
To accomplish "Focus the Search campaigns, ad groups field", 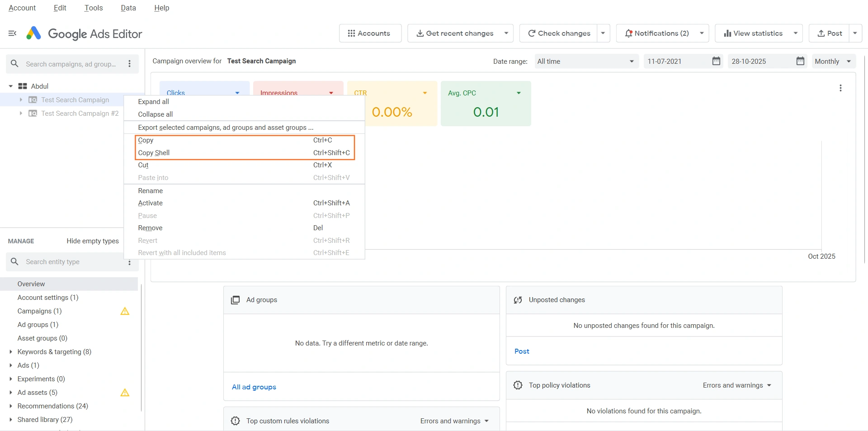I will point(71,64).
